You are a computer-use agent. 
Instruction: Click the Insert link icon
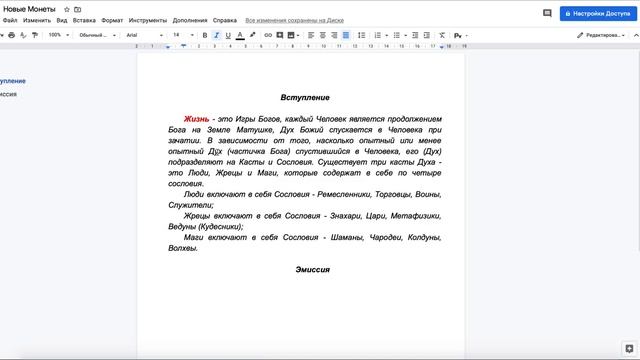(268, 36)
